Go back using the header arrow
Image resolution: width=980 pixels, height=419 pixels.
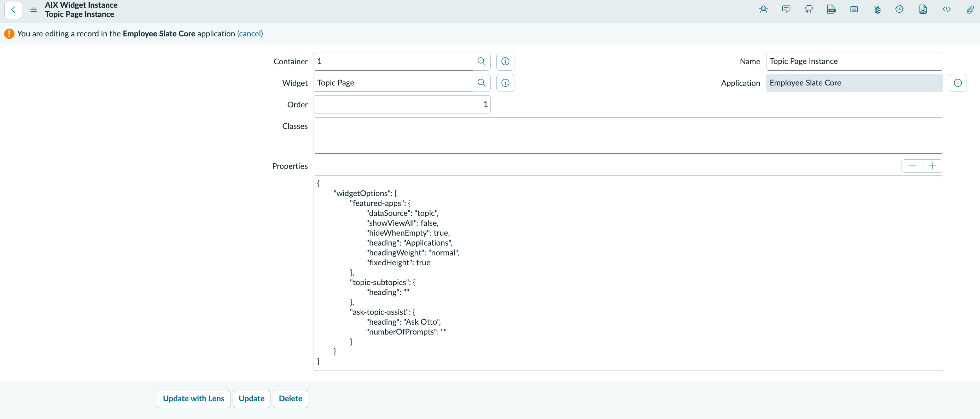pyautogui.click(x=13, y=10)
